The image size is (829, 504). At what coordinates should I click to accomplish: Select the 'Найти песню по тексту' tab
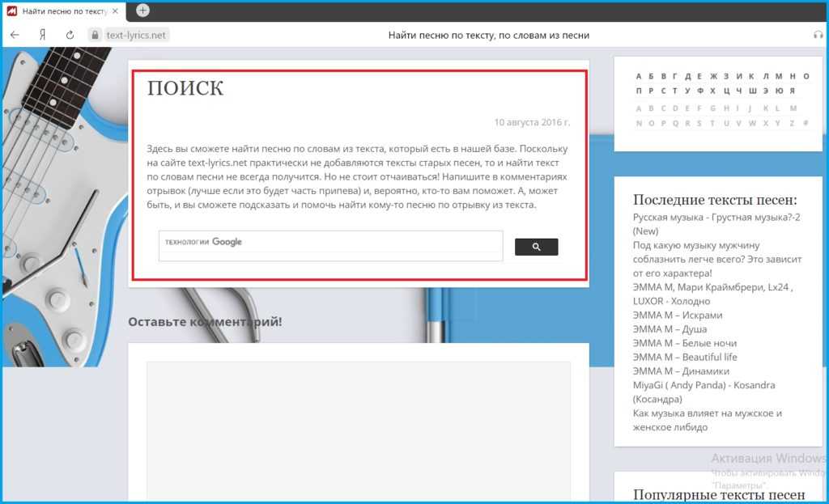pos(63,11)
